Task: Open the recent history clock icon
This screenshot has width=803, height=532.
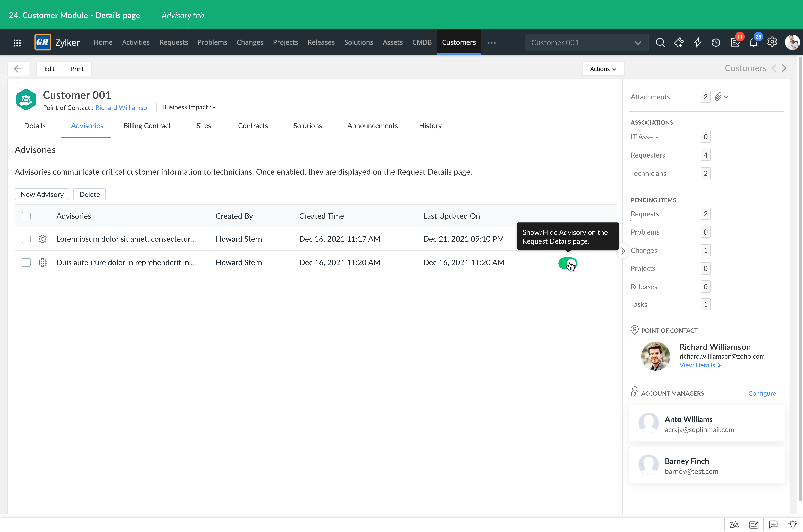Action: point(716,42)
